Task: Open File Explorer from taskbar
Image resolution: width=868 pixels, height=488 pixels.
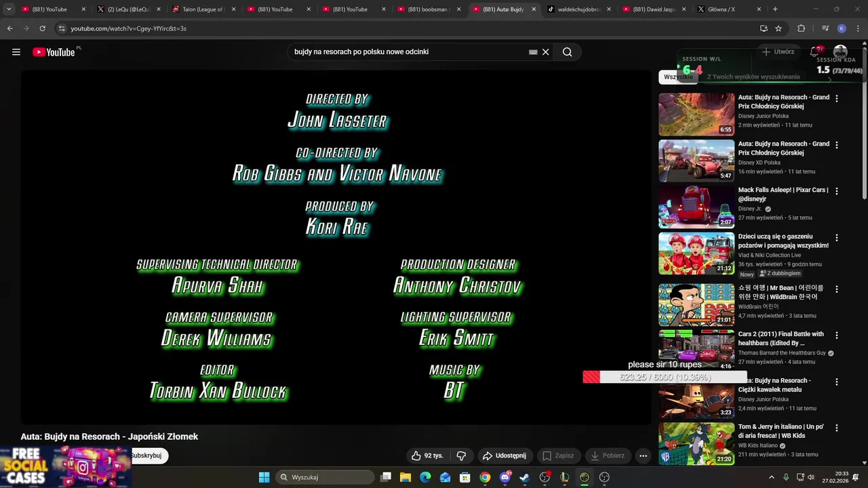Action: point(405,477)
